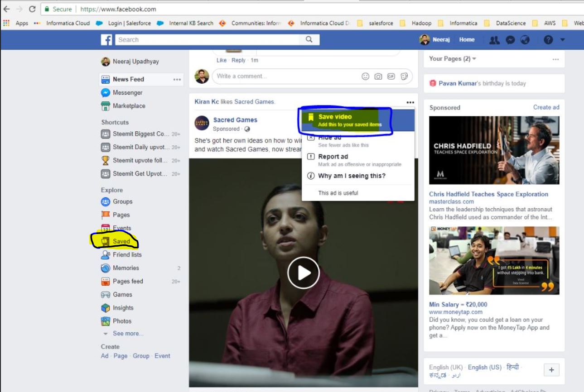Open the Chris Hadfield MasterClass ad image
Viewport: 584px width, 392px height.
[494, 150]
